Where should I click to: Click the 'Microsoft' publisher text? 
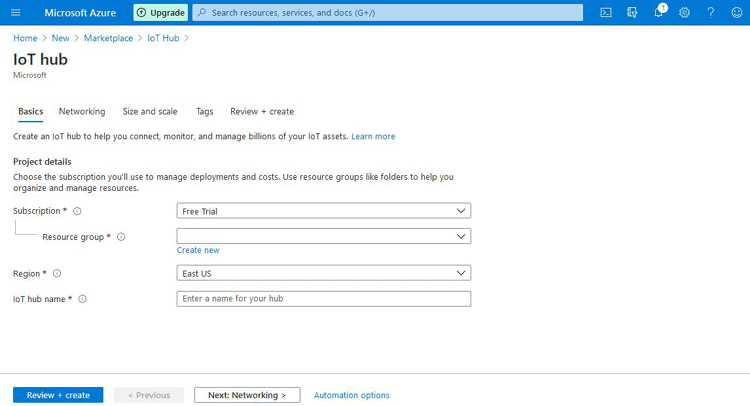30,75
